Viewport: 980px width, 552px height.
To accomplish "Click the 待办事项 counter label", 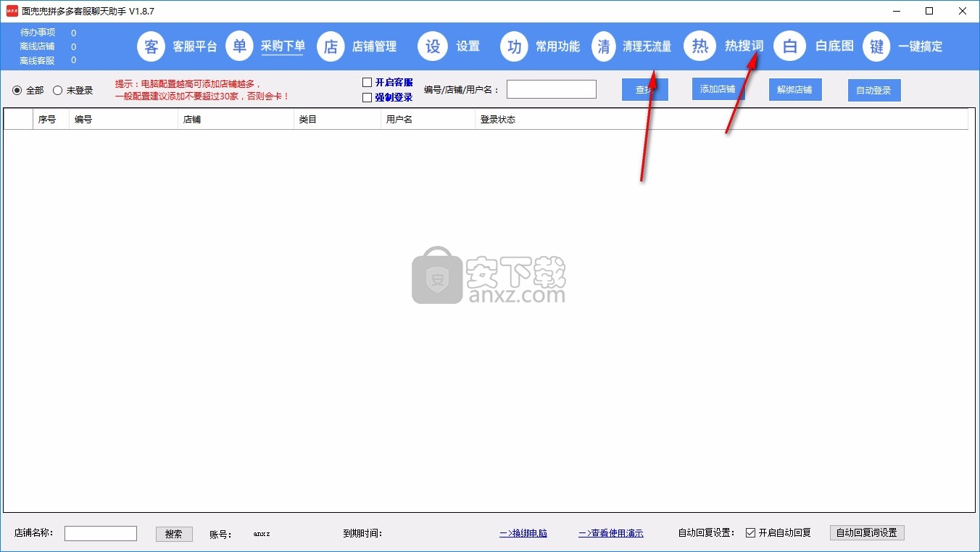I will click(x=38, y=33).
